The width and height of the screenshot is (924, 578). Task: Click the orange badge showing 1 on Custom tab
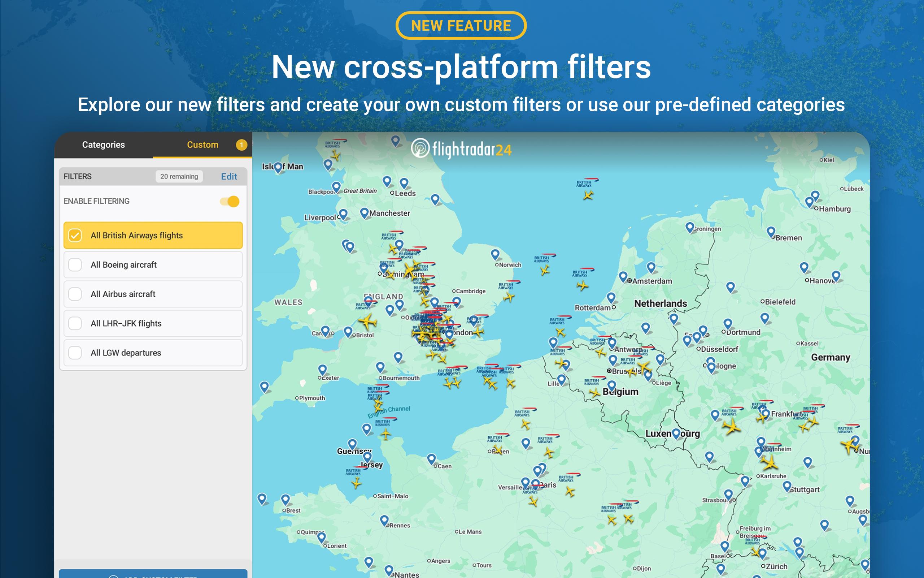point(241,145)
